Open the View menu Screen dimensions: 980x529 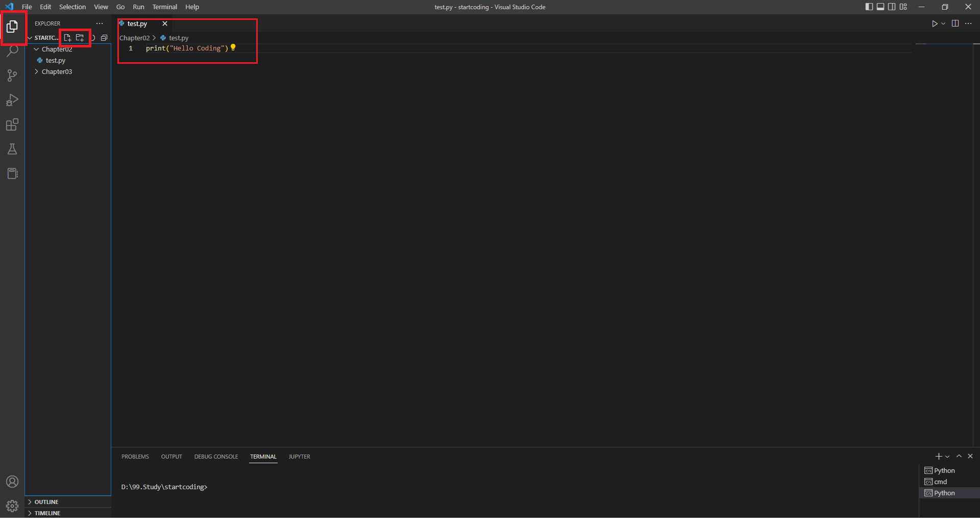click(x=101, y=7)
